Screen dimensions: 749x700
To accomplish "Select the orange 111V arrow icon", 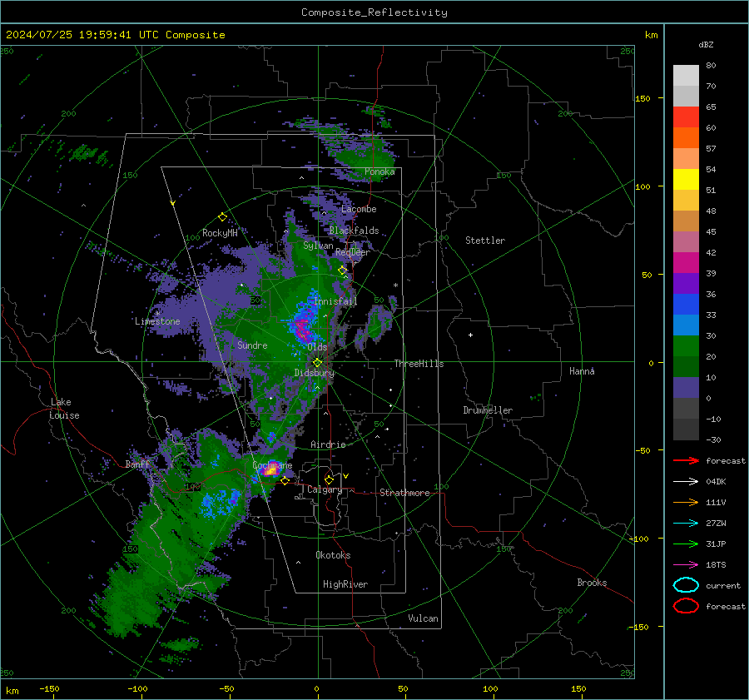I will 686,502.
